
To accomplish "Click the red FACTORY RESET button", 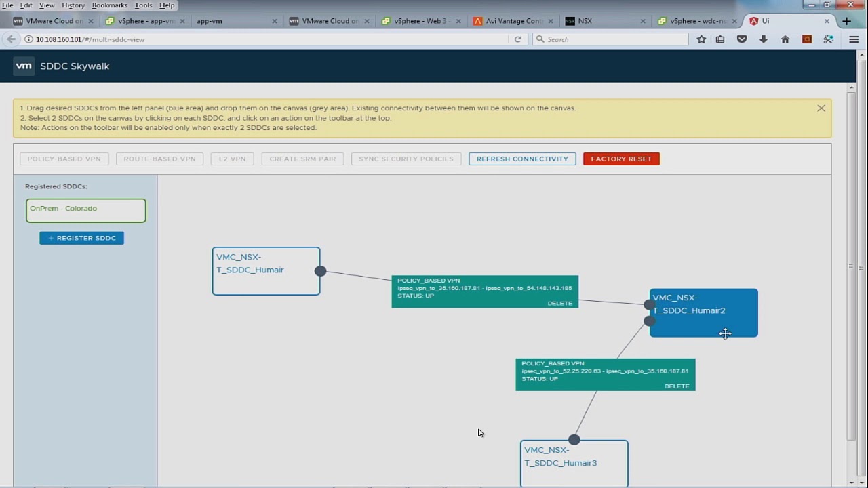I will coord(621,159).
